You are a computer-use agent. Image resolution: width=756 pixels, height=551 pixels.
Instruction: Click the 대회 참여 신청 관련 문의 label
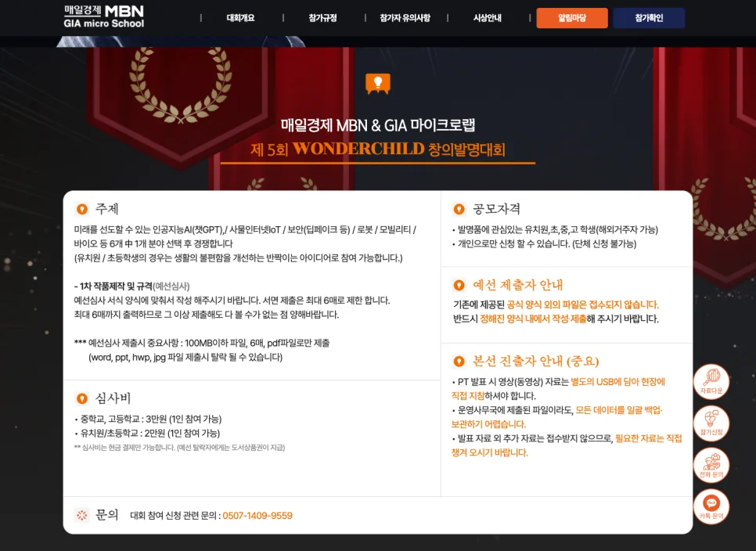point(175,516)
